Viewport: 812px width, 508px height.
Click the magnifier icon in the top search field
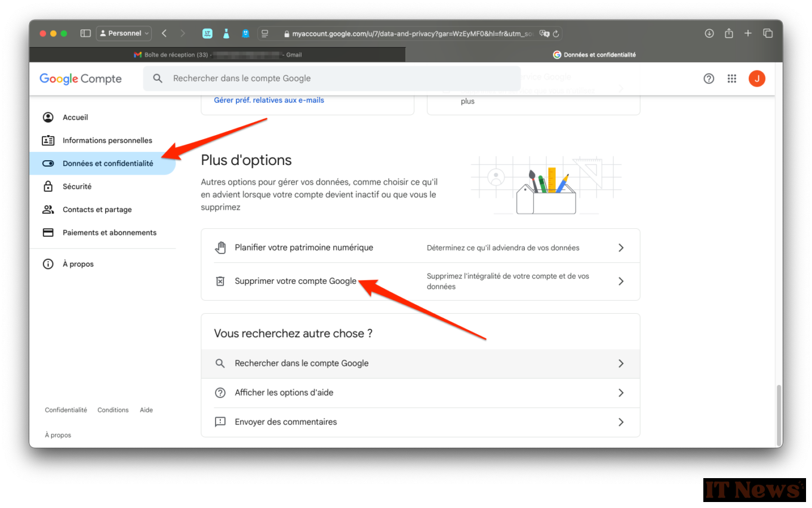click(x=158, y=78)
